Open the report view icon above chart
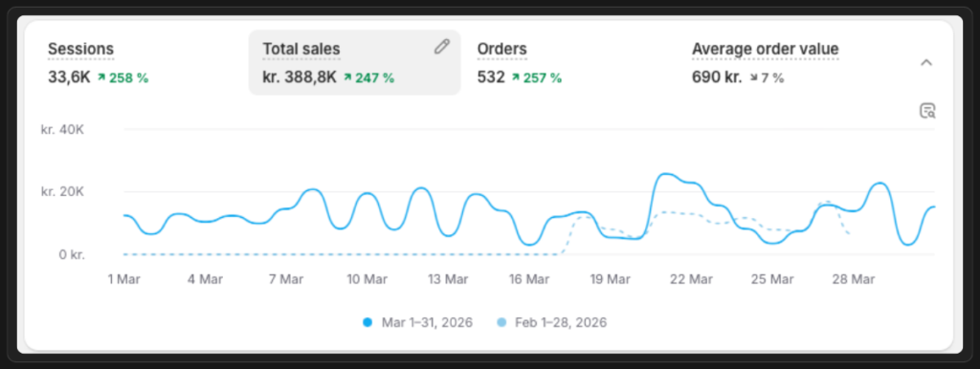This screenshot has width=980, height=369. click(x=927, y=111)
